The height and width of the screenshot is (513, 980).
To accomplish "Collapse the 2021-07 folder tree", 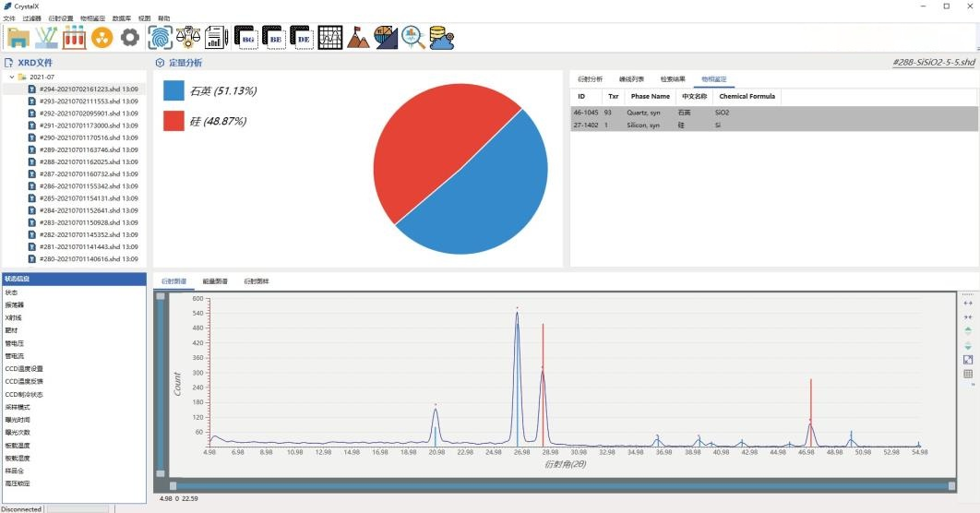I will pos(12,77).
